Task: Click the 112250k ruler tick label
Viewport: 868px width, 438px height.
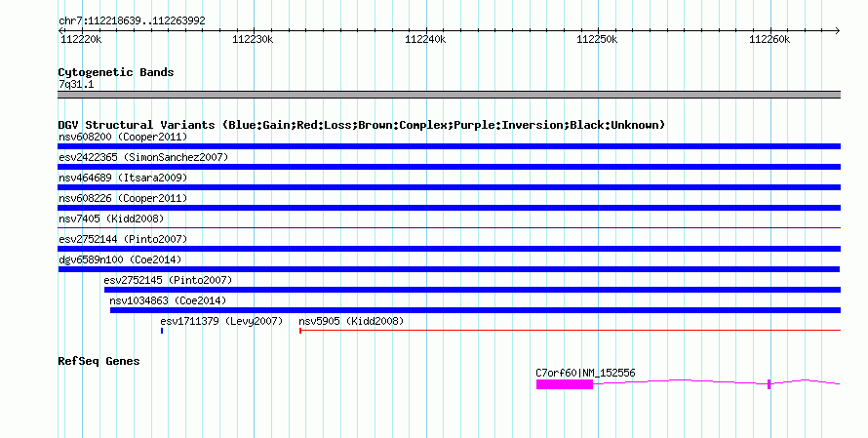Action: pos(597,39)
